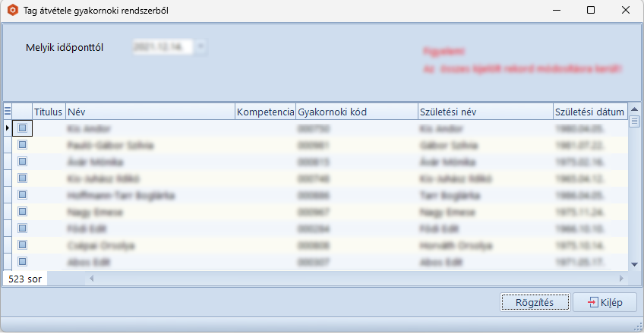
Task: Click the Születési név column header
Action: pos(484,112)
